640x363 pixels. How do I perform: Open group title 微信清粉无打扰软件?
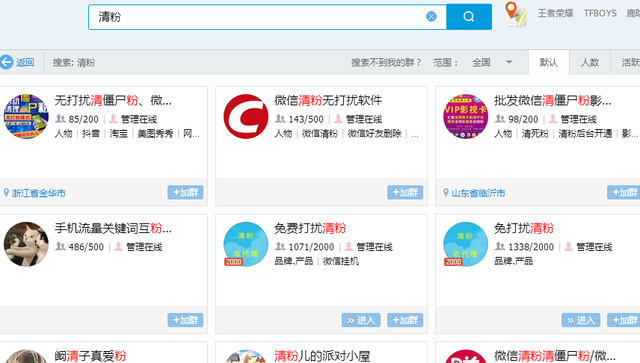pos(328,100)
